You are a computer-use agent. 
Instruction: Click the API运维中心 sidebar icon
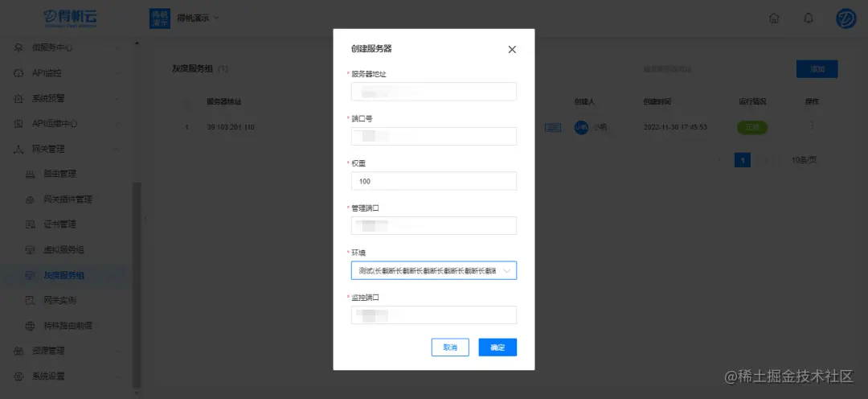tap(18, 124)
